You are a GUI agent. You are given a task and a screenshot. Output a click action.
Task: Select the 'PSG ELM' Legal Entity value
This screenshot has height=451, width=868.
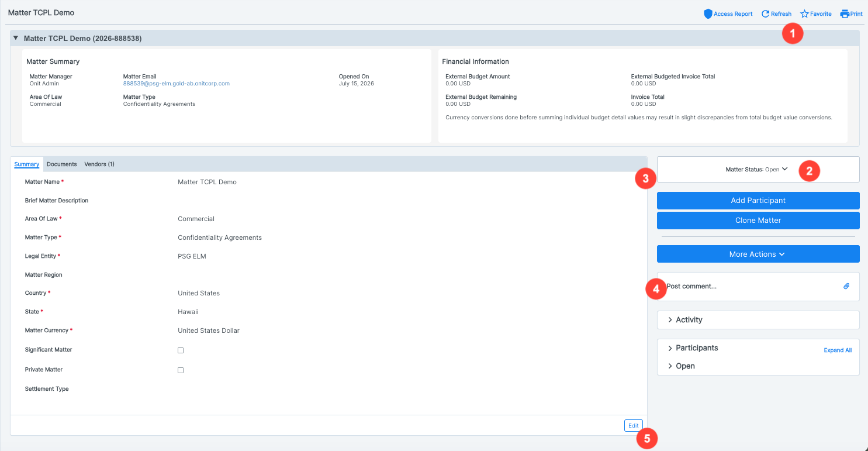coord(192,256)
